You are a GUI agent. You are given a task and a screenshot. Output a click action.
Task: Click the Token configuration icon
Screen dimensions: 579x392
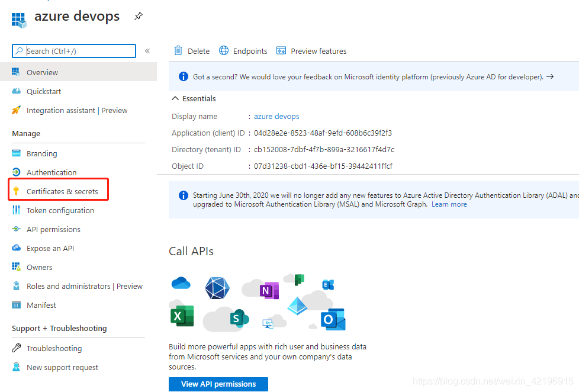coord(16,210)
